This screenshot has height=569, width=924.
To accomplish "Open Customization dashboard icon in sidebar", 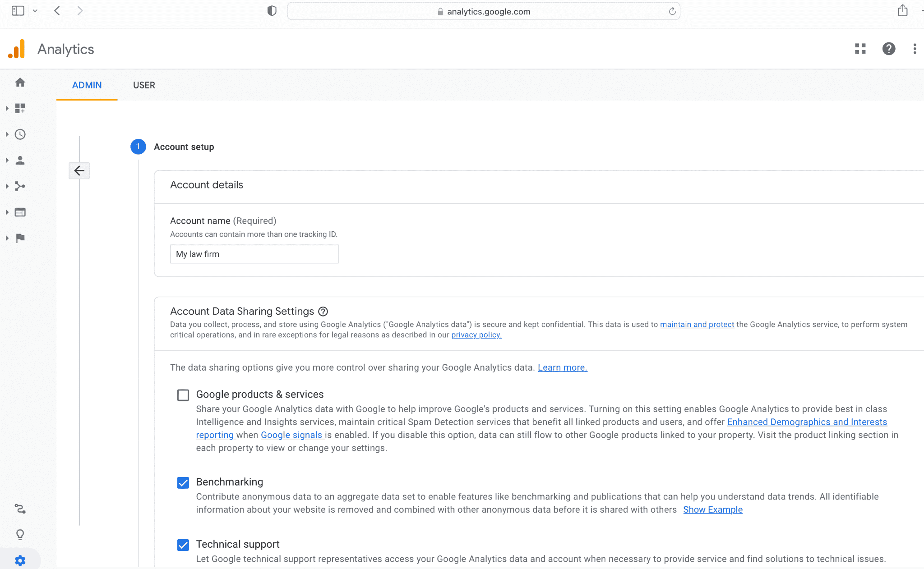I will pyautogui.click(x=20, y=108).
